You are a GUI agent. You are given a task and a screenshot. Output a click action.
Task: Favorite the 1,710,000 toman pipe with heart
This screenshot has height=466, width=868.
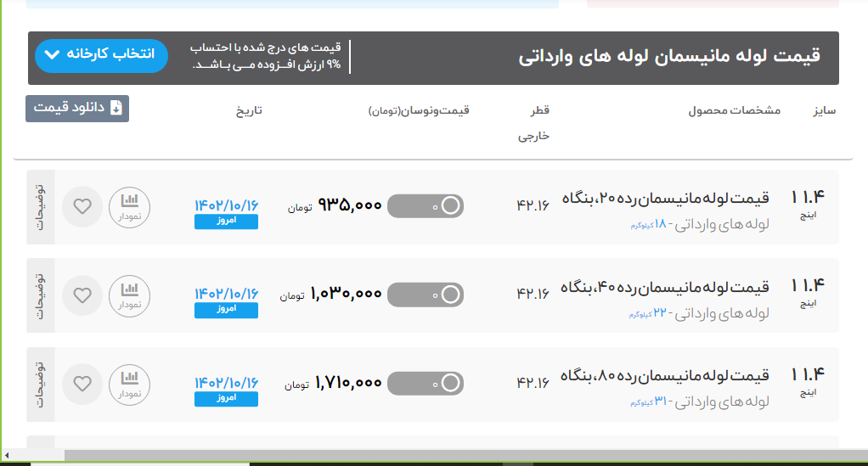pos(82,384)
